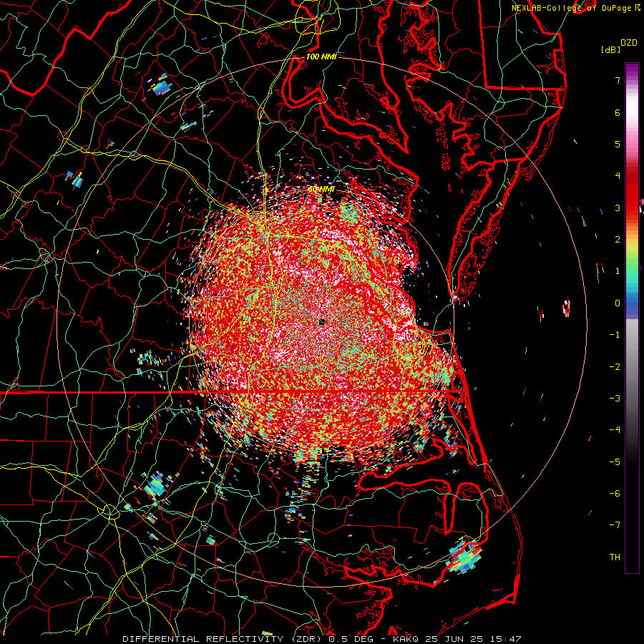Click the 0 dB value on color scale

pos(618,303)
